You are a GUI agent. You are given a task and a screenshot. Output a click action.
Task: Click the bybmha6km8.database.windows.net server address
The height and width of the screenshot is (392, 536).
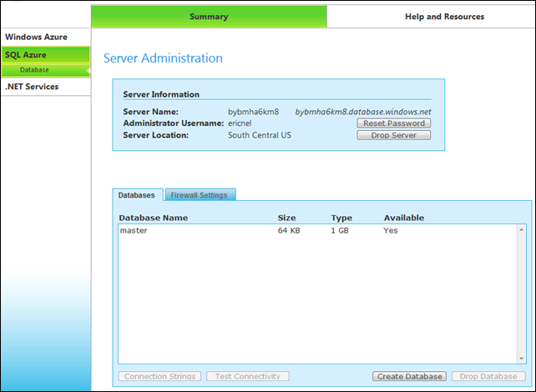(x=363, y=112)
